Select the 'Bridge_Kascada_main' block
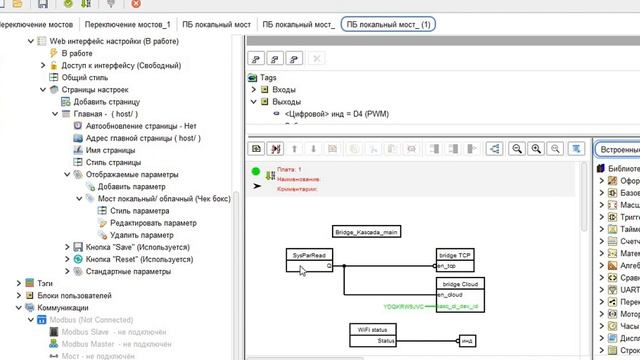Screen dimensions: 640x360 pos(367,232)
